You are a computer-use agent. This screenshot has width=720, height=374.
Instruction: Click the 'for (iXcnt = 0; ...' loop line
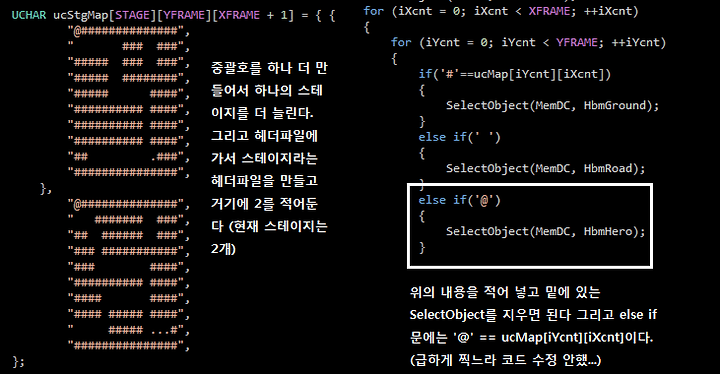[x=501, y=11]
